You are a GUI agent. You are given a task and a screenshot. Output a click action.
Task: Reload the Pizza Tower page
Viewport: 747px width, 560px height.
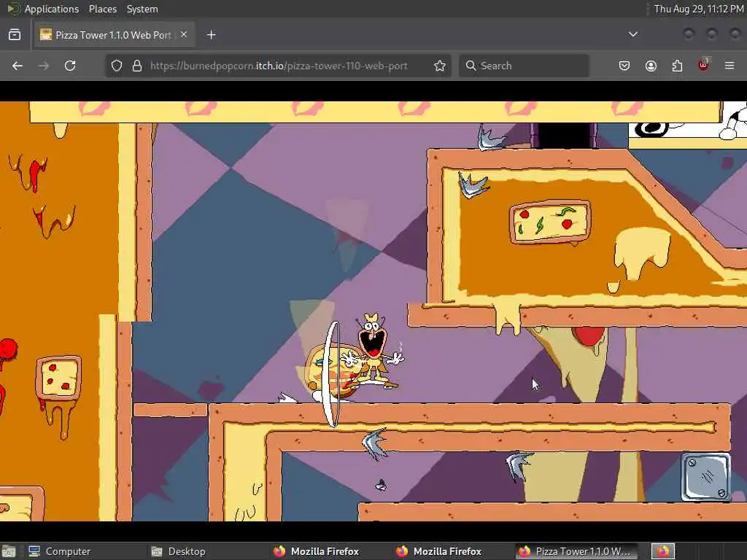pyautogui.click(x=70, y=66)
